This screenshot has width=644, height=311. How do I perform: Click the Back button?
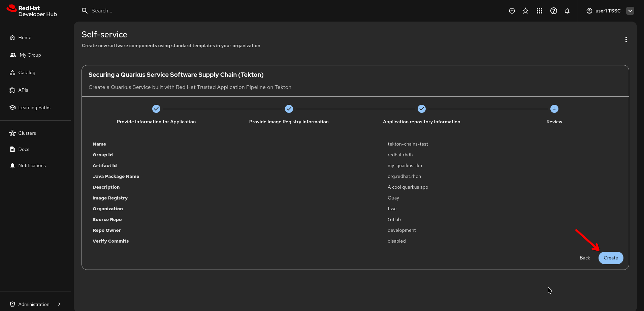584,258
